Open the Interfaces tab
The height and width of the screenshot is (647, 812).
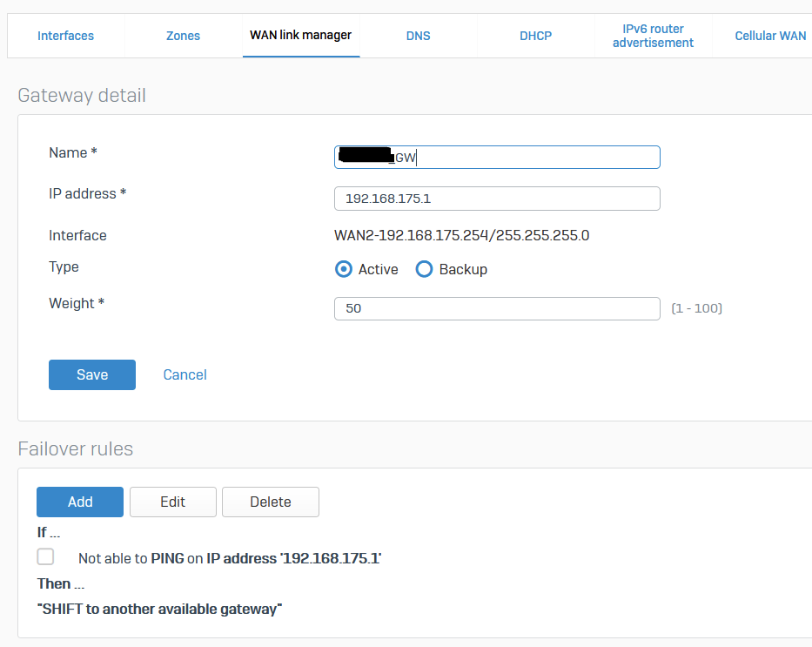pos(65,36)
